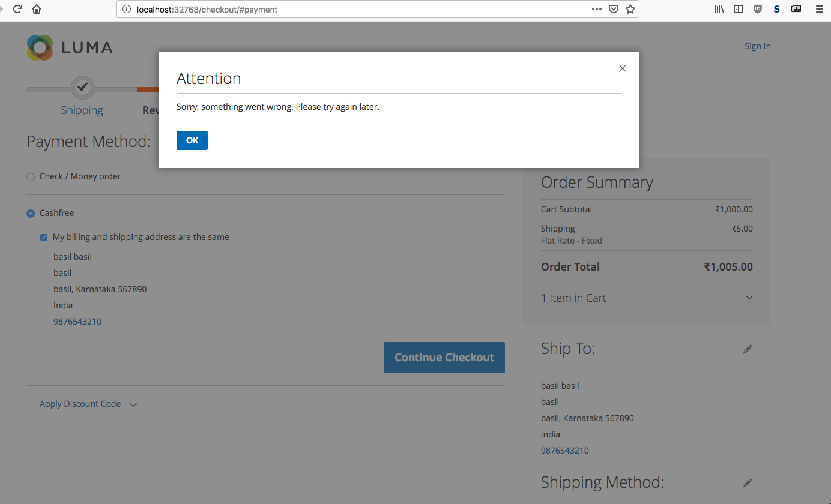Edit Shipping Method via pencil icon
This screenshot has width=831, height=504.
(x=747, y=483)
